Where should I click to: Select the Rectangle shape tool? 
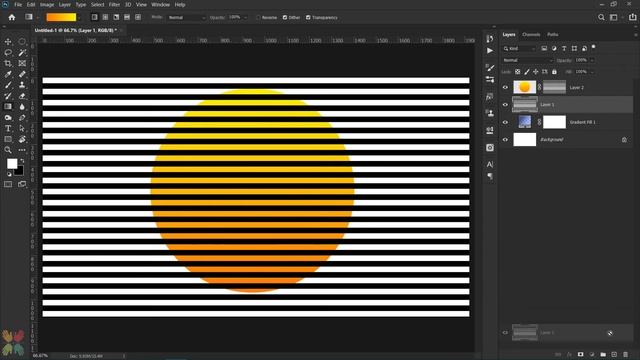[x=8, y=139]
